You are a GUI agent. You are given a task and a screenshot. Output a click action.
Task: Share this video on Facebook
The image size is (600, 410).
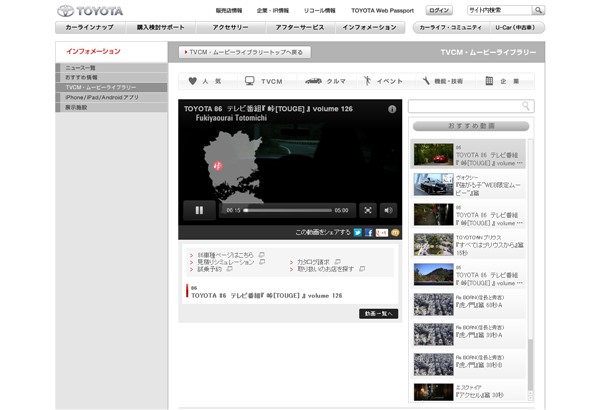click(368, 232)
